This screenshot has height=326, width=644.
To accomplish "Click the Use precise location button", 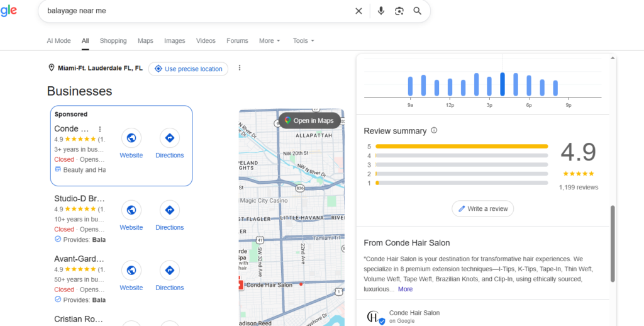I will coord(188,69).
